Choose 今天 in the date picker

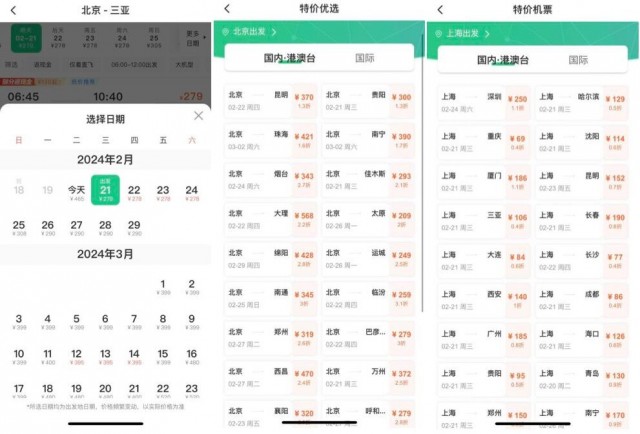(76, 192)
